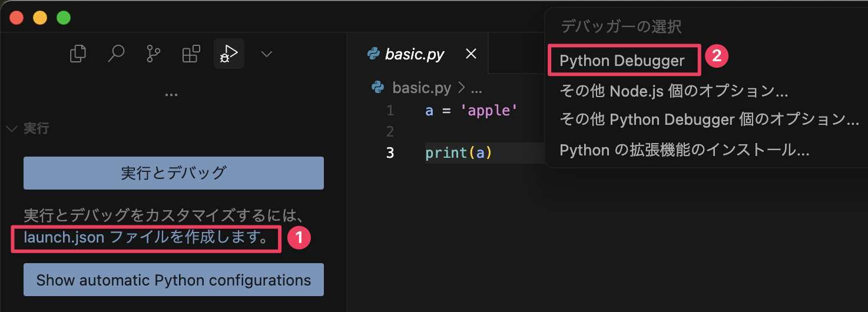868x312 pixels.
Task: Select the Run and Debug icon
Action: pos(228,54)
